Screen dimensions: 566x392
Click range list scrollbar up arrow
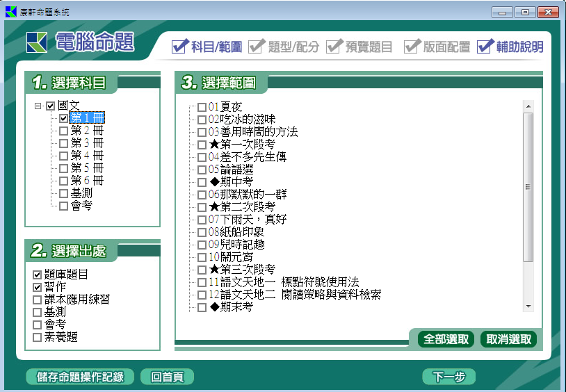coord(528,106)
